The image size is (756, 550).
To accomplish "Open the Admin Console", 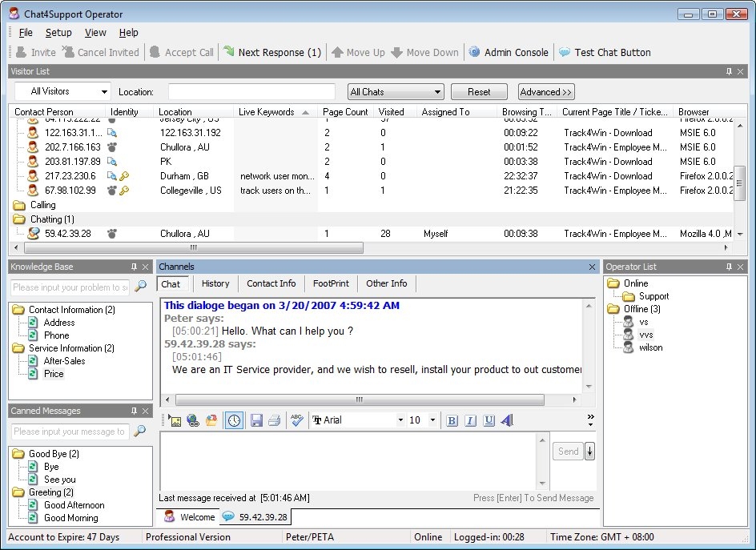I will click(x=509, y=52).
